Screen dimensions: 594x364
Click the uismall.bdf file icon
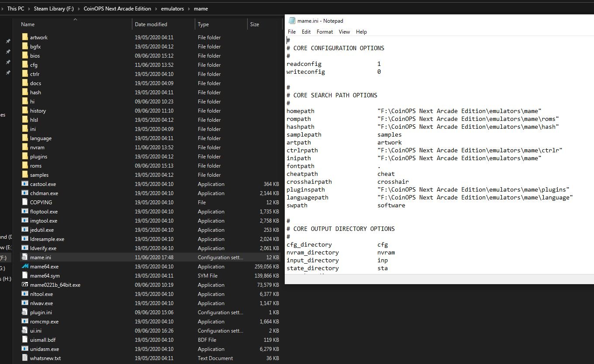tap(25, 340)
